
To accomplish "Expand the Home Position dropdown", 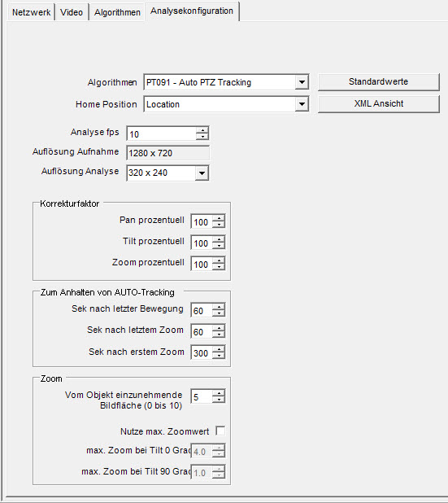I will point(302,104).
